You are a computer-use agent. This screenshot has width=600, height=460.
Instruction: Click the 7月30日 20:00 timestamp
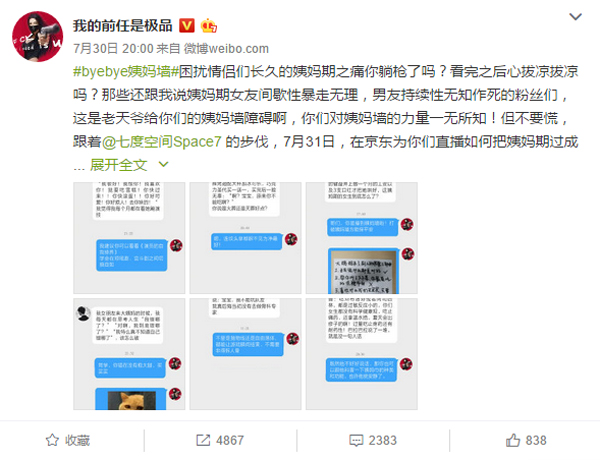pyautogui.click(x=113, y=49)
